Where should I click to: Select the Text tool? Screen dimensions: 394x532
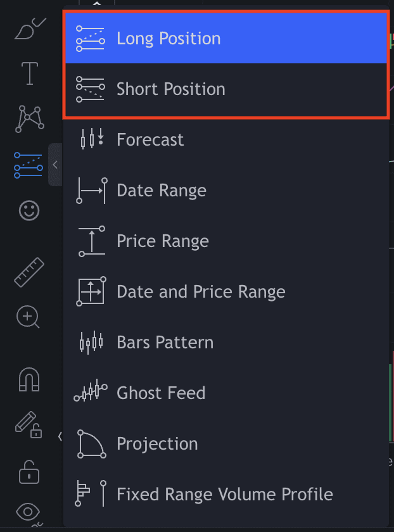pos(29,73)
